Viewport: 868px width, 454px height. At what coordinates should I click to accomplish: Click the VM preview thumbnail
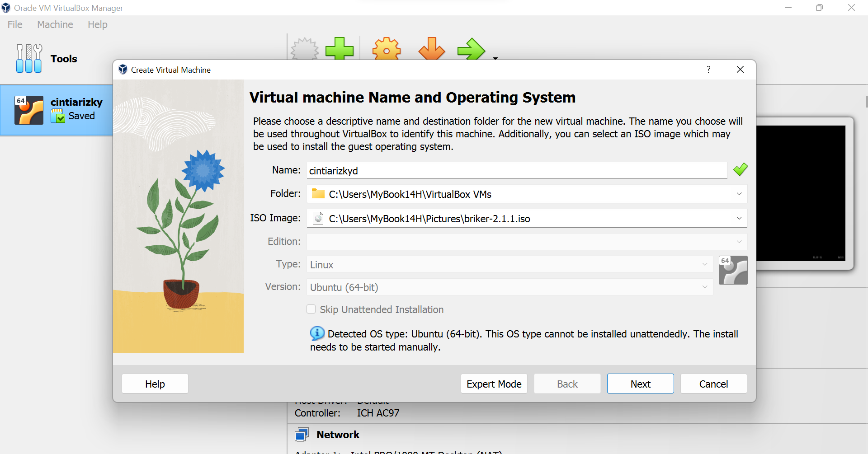800,193
